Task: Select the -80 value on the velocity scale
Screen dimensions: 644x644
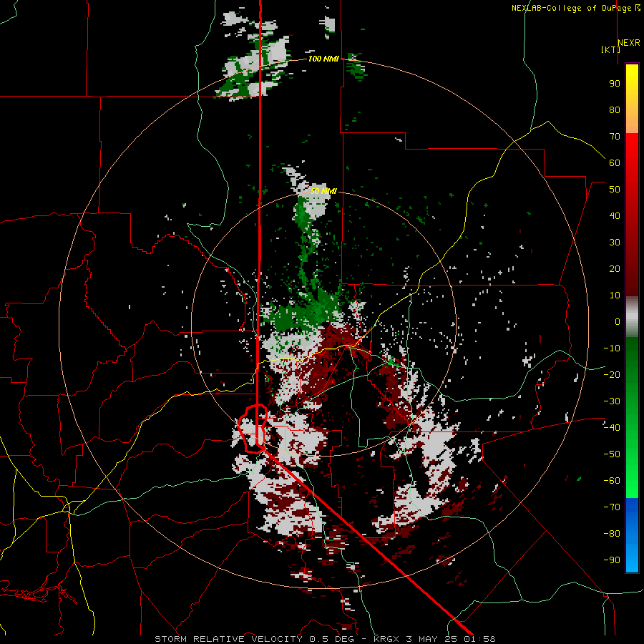Action: tap(612, 534)
